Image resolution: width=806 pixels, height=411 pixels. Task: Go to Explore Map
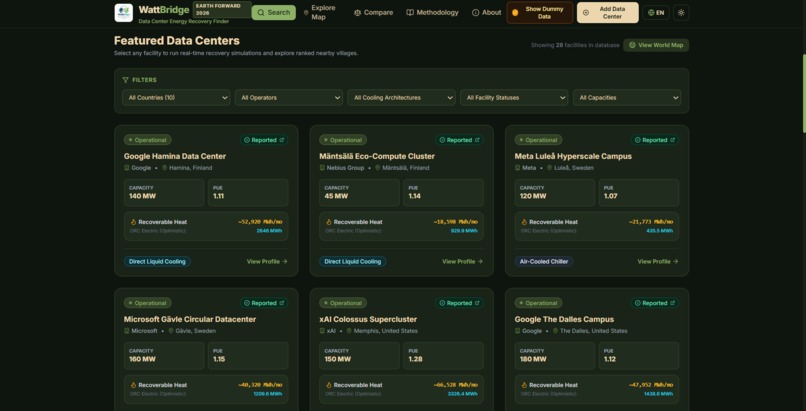pos(320,12)
